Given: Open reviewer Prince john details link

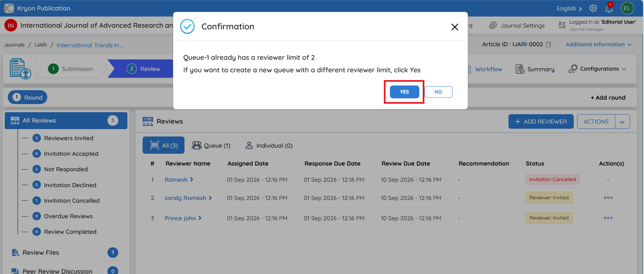Looking at the screenshot, I should pyautogui.click(x=183, y=218).
